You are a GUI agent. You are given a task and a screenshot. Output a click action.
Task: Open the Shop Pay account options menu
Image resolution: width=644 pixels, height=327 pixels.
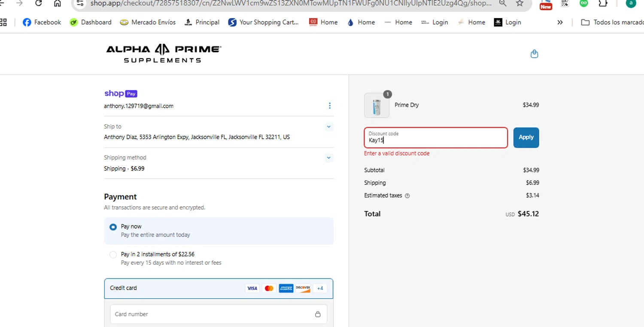(329, 106)
